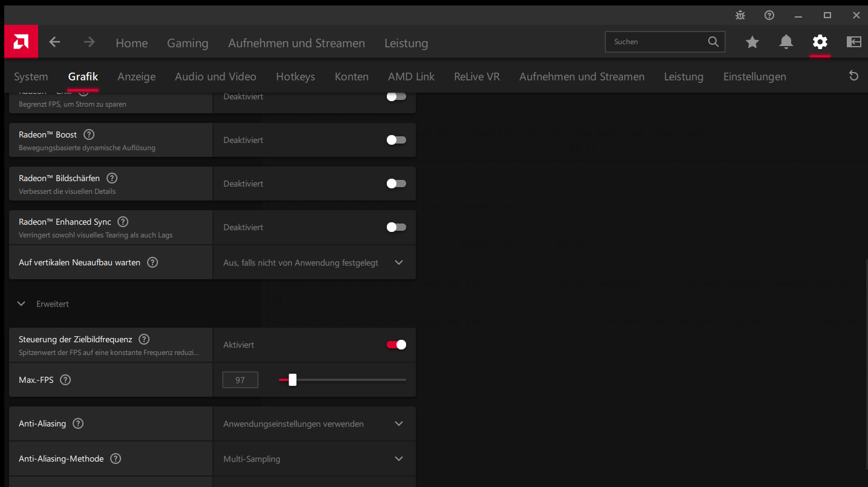Screen dimensions: 868x487
Task: Switch to settings Aufnehmen und Streamen tab
Action: pyautogui.click(x=582, y=76)
